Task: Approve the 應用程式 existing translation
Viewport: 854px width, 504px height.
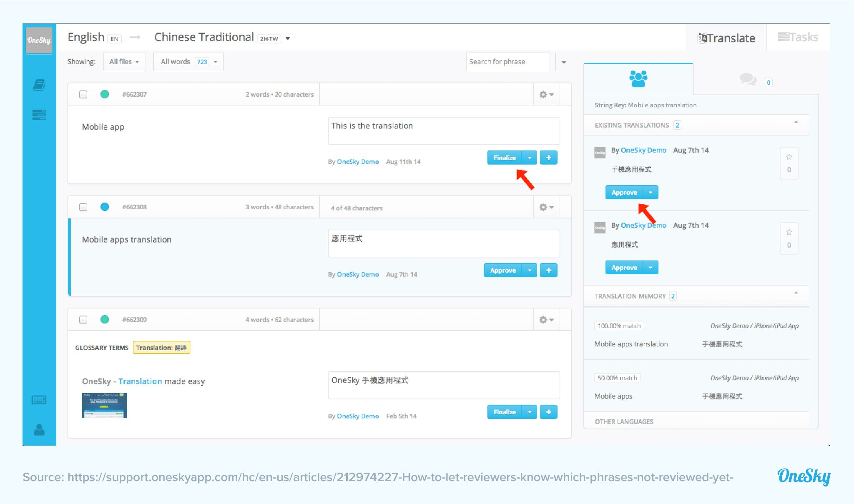Action: tap(624, 267)
